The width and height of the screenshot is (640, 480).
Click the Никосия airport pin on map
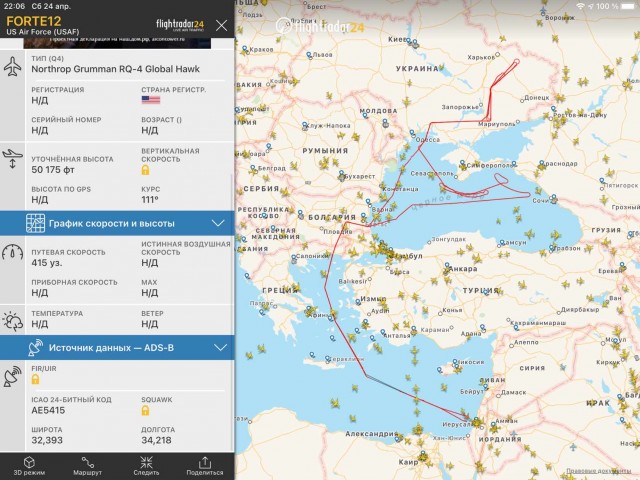pos(455,362)
